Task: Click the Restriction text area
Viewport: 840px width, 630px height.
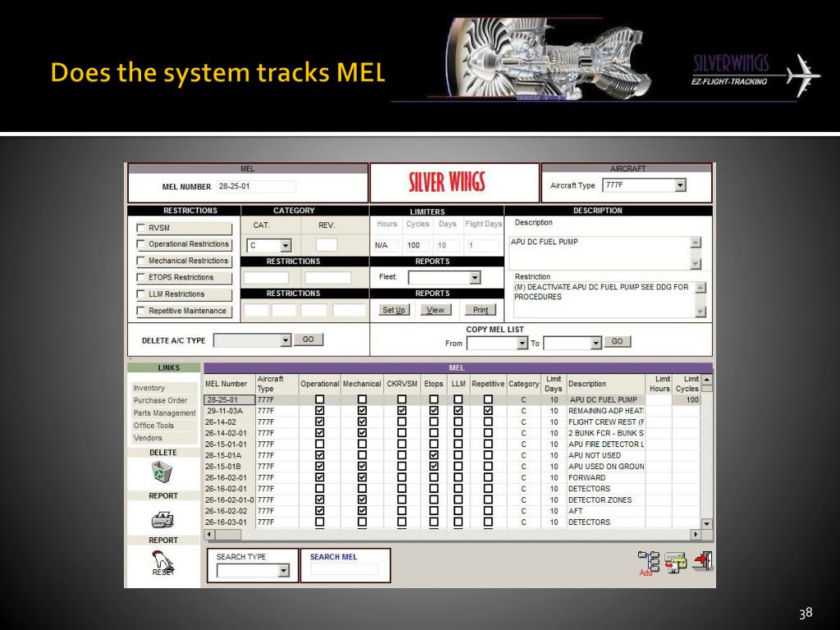Action: [x=604, y=299]
